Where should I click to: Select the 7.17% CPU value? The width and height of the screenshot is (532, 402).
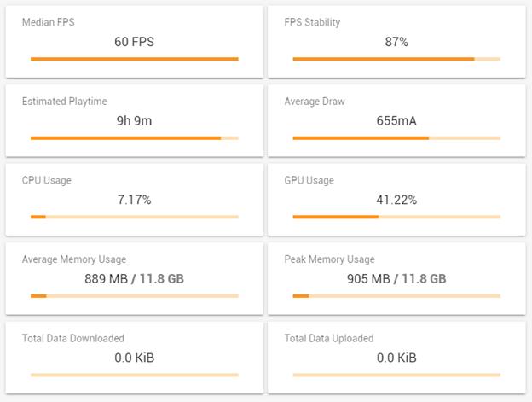[x=134, y=200]
